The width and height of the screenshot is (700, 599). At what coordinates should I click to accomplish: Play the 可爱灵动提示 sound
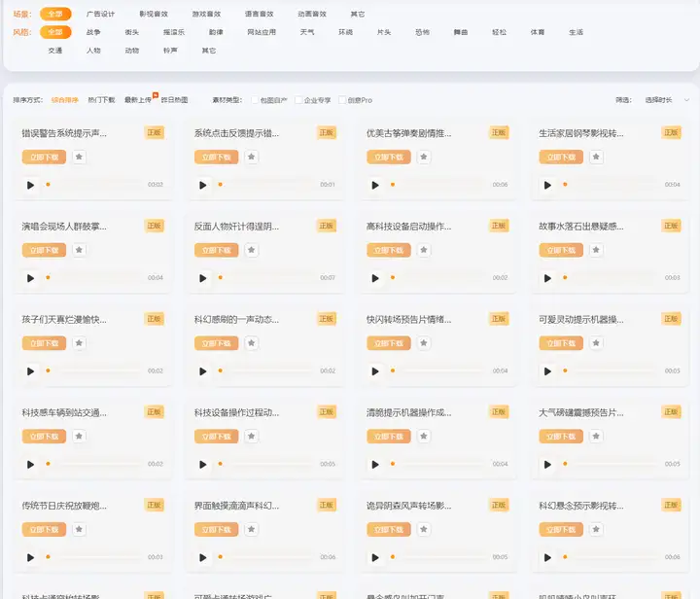tap(547, 371)
